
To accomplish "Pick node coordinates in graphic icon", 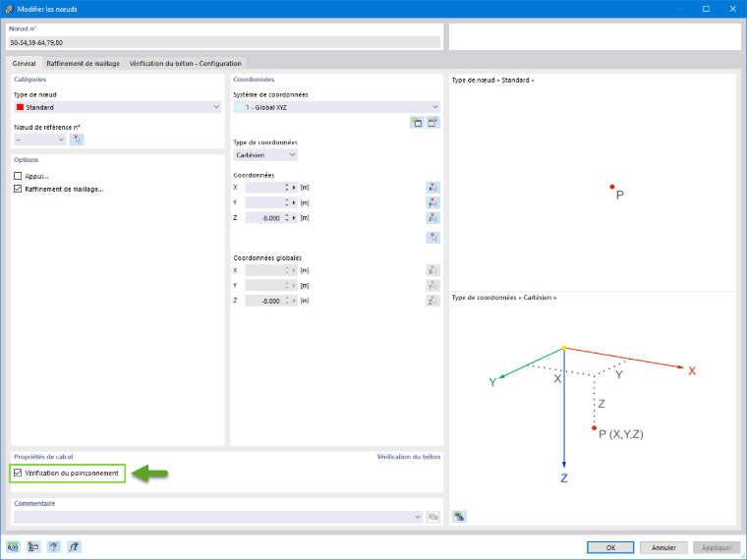I will (x=432, y=237).
